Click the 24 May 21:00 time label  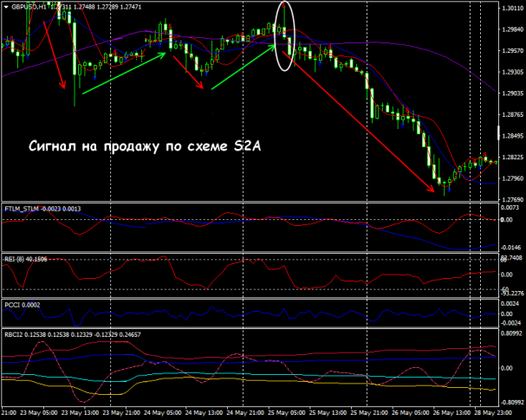click(245, 412)
